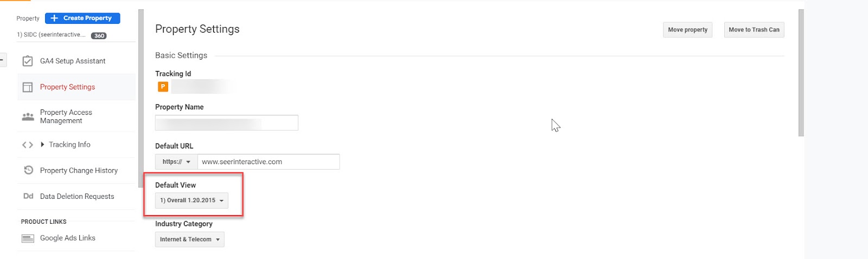This screenshot has height=259, width=868.
Task: Click the orange P tracking ID icon
Action: 163,87
